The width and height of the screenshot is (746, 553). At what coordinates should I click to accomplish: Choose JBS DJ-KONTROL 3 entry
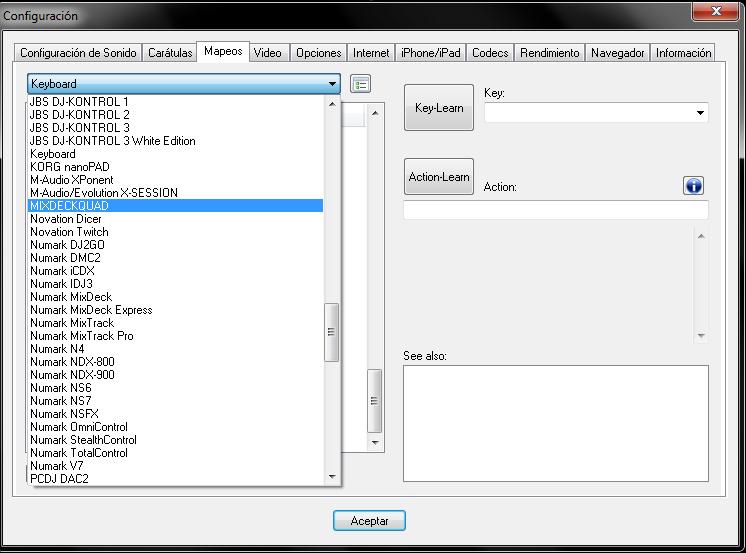pos(176,128)
